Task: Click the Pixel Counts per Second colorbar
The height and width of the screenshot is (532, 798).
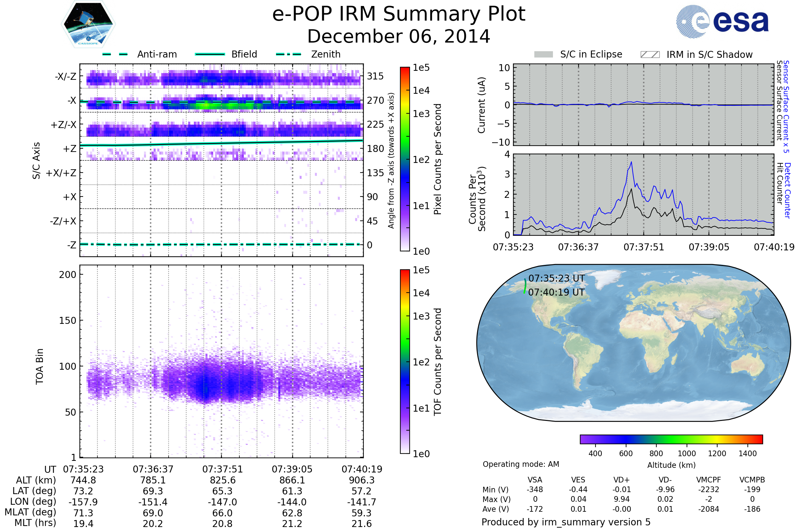Action: click(405, 159)
